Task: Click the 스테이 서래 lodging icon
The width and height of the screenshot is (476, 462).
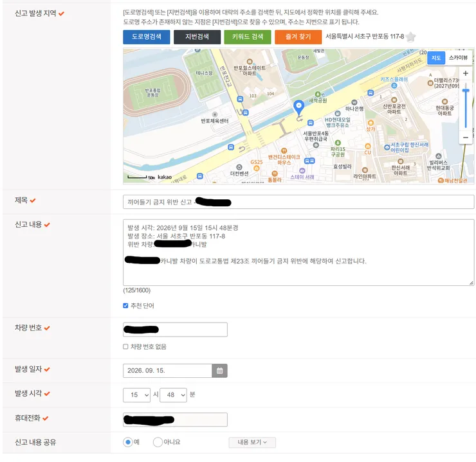Action: [x=302, y=171]
